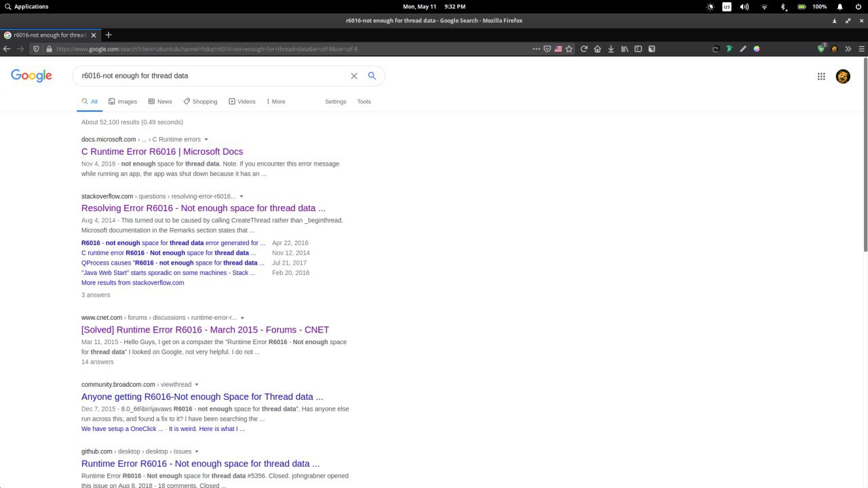The height and width of the screenshot is (488, 868).
Task: Open the search Settings menu
Action: (336, 102)
